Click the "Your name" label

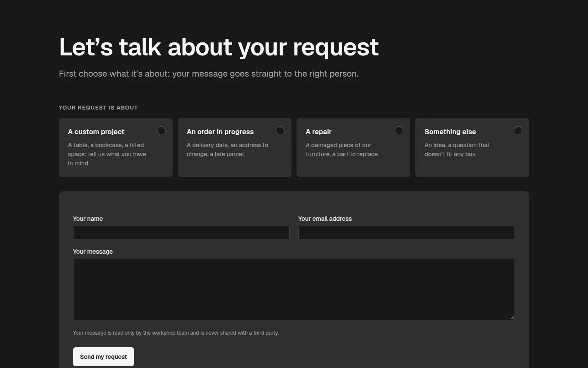[88, 219]
